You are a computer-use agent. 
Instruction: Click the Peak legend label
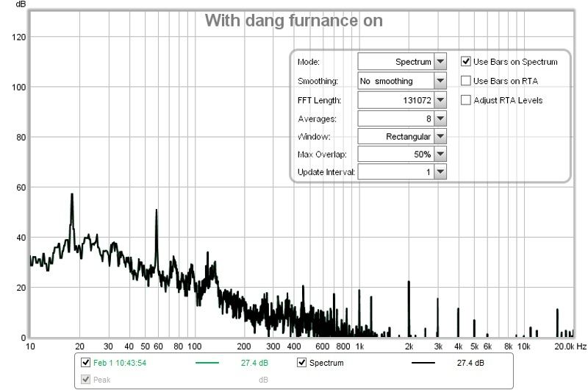point(101,380)
